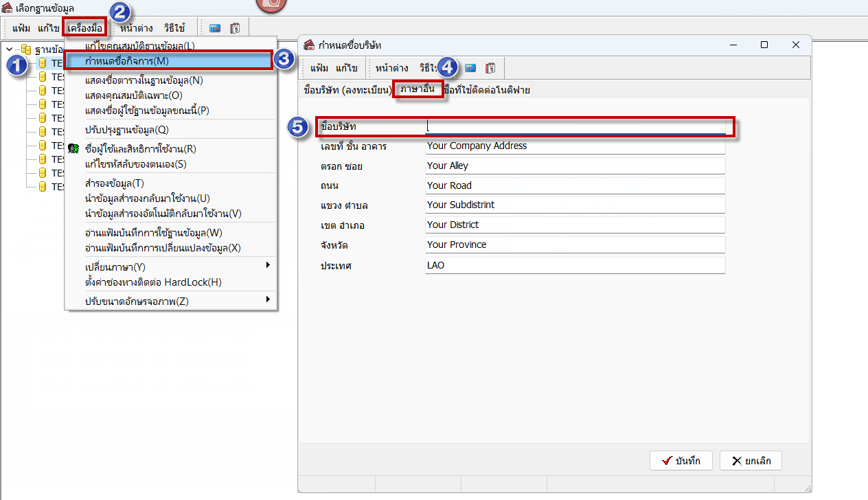Click the empty ชื่อบริษัท input field
The width and height of the screenshot is (868, 500).
(575, 127)
